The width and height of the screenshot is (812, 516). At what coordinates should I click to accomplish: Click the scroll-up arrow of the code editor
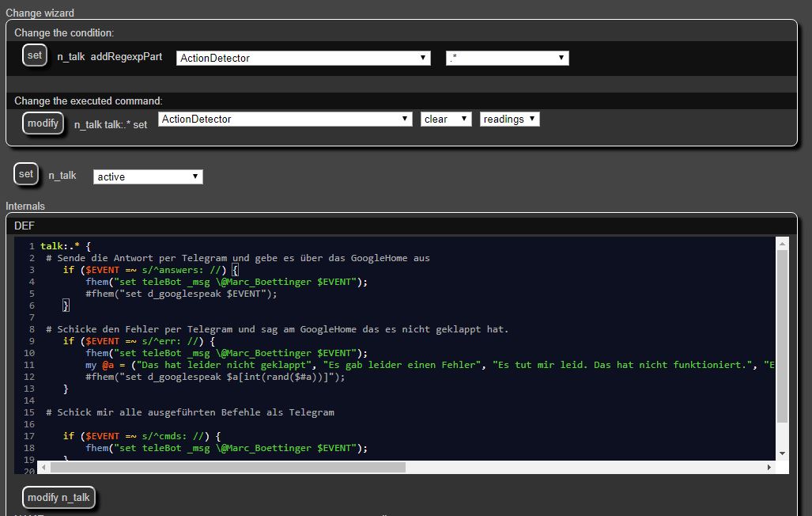coord(782,242)
